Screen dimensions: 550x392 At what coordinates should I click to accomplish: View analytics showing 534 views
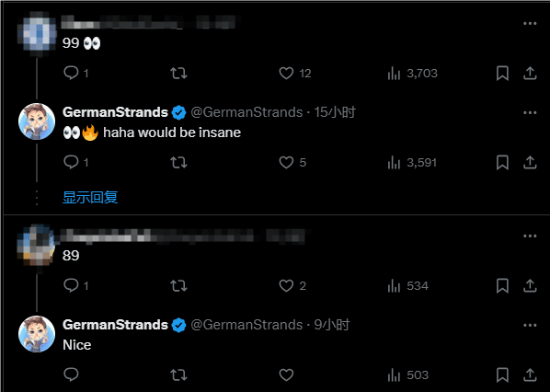tap(408, 286)
